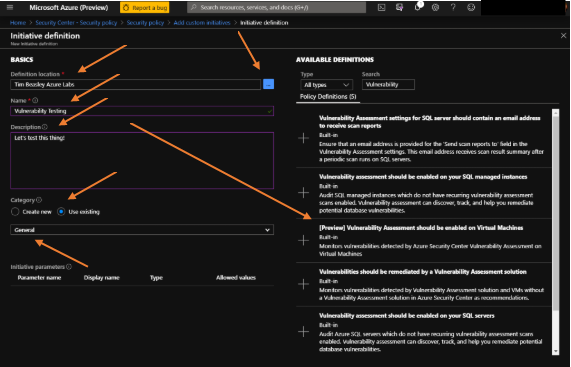571x367 pixels.
Task: Add the Vulnerabilities should be remediated policy
Action: (x=303, y=284)
